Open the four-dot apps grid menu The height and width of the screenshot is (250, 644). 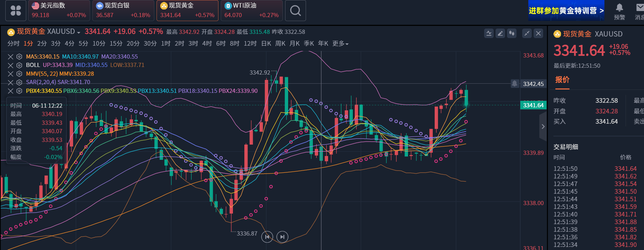click(16, 10)
